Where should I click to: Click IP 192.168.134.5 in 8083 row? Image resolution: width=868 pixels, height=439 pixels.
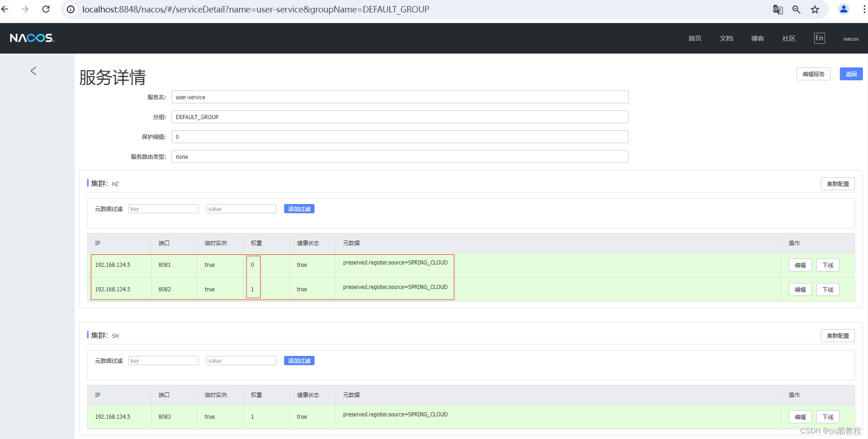click(113, 417)
